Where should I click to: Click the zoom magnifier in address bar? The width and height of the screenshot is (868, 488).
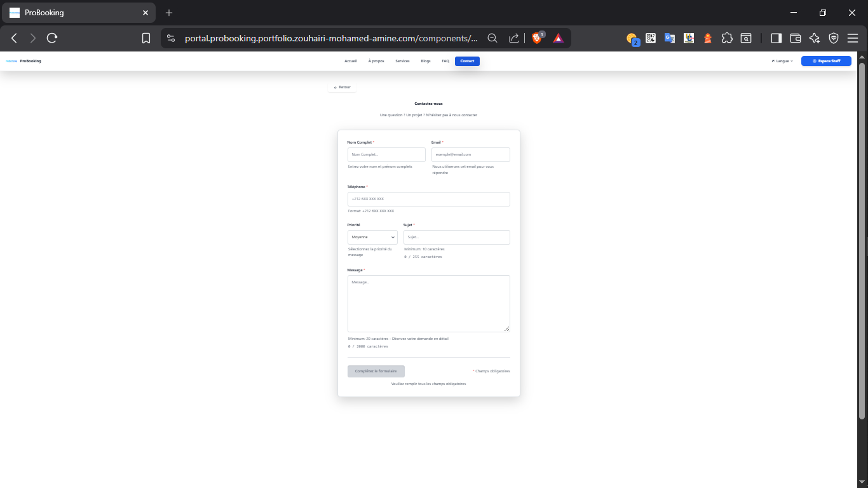coord(492,38)
